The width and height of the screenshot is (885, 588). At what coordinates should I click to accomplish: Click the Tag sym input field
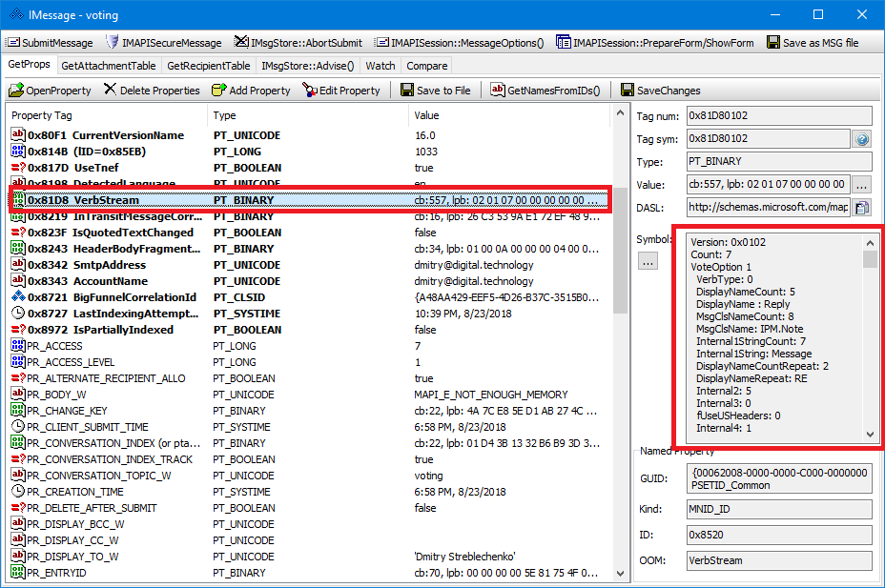click(x=768, y=139)
